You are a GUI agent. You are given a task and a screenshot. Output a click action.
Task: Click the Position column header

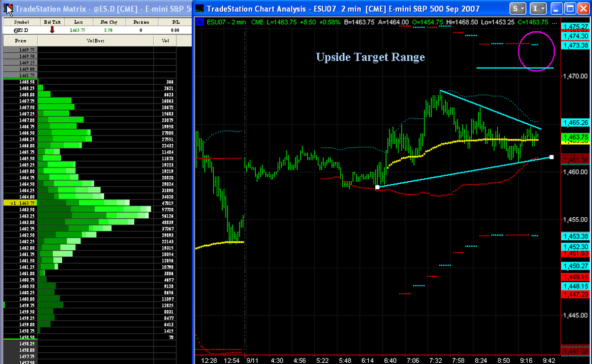[x=141, y=22]
